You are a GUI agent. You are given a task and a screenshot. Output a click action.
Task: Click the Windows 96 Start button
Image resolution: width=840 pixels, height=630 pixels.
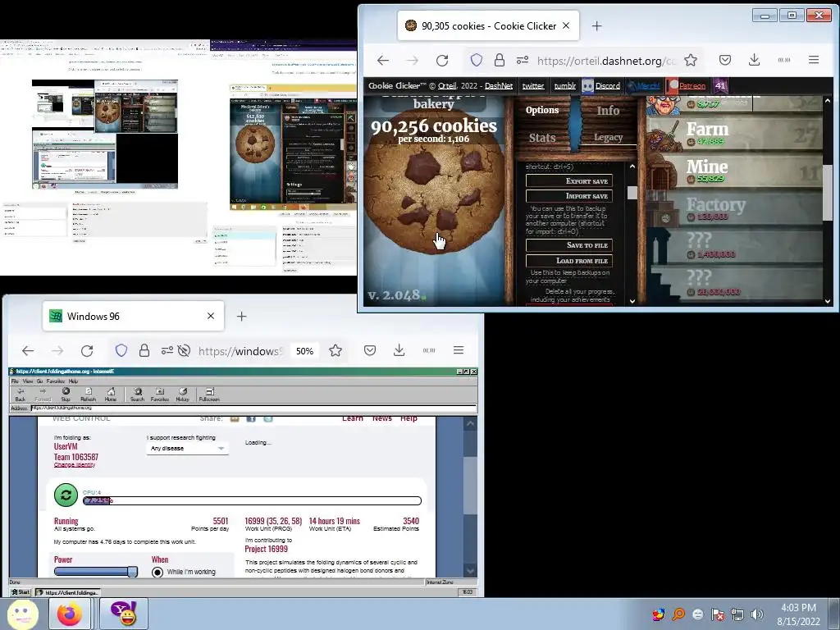pyautogui.click(x=21, y=592)
